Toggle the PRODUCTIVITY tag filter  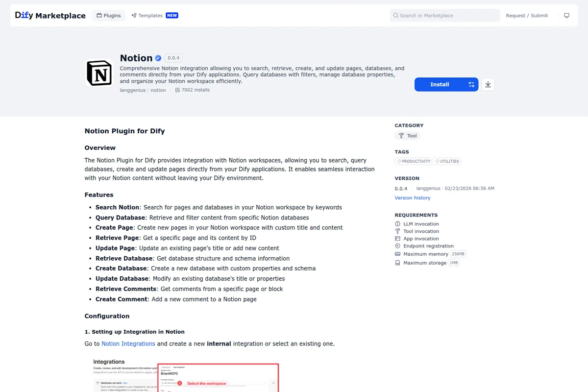413,161
